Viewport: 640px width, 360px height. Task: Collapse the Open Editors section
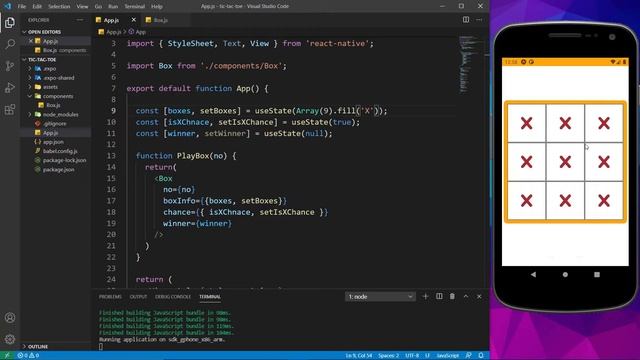tap(44, 32)
